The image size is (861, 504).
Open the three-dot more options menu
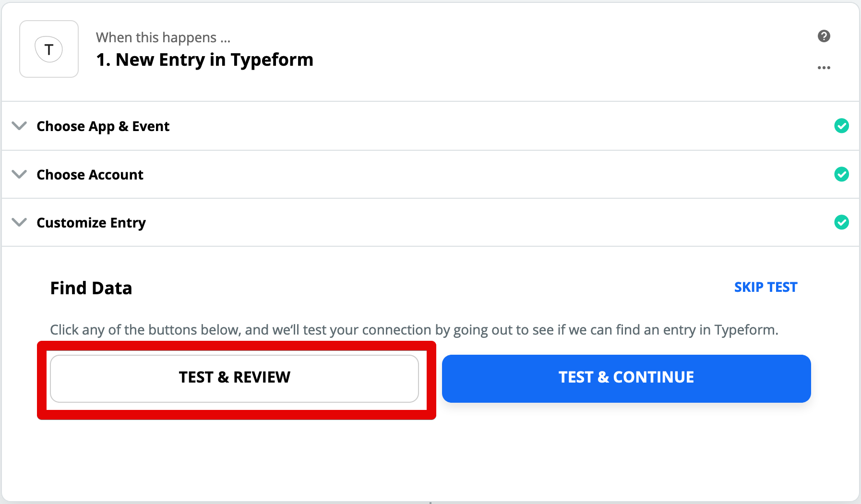(824, 68)
